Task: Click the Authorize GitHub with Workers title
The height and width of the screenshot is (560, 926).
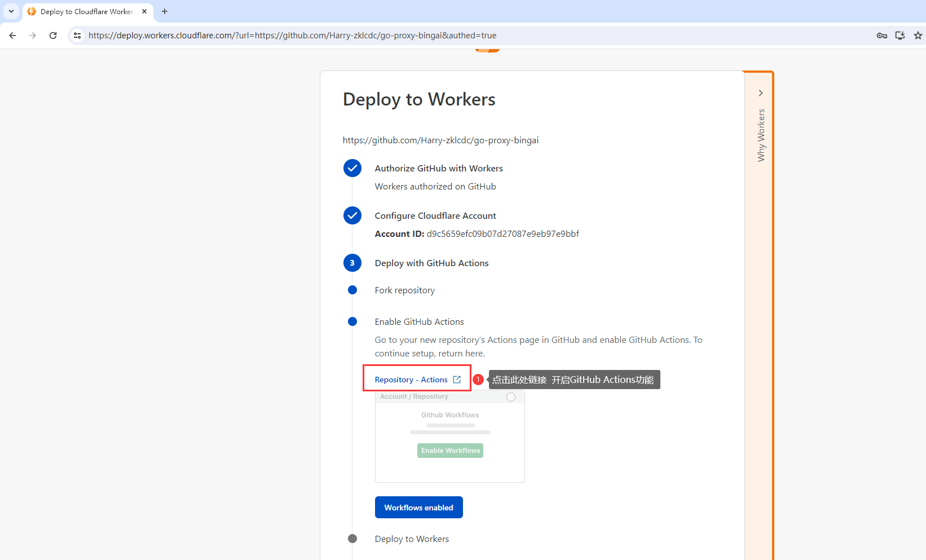Action: pyautogui.click(x=439, y=169)
